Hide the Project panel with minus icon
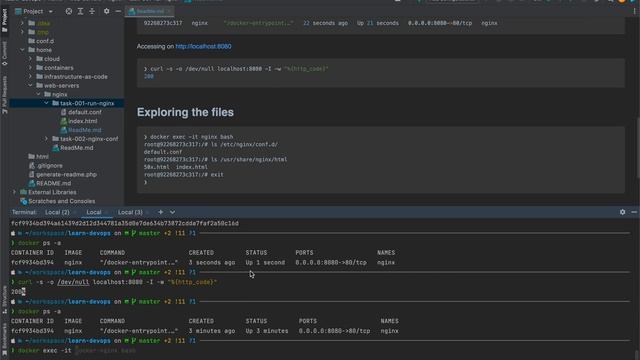 (118, 11)
